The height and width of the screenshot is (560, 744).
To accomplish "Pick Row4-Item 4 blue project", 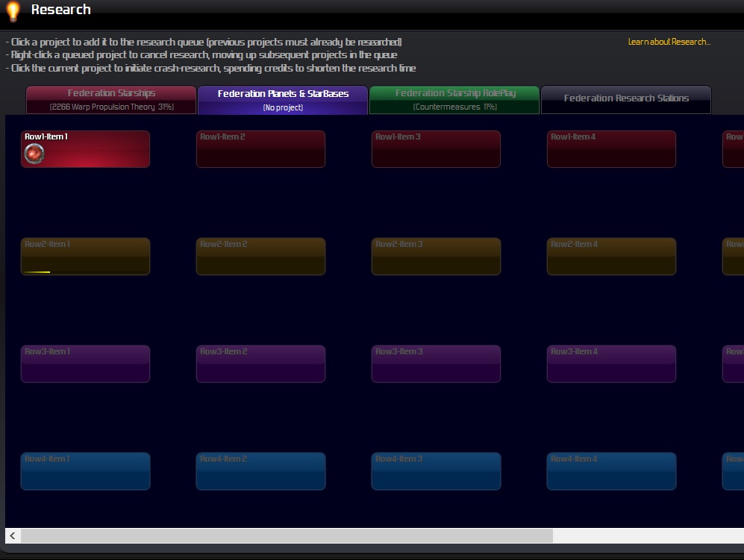I will 611,471.
